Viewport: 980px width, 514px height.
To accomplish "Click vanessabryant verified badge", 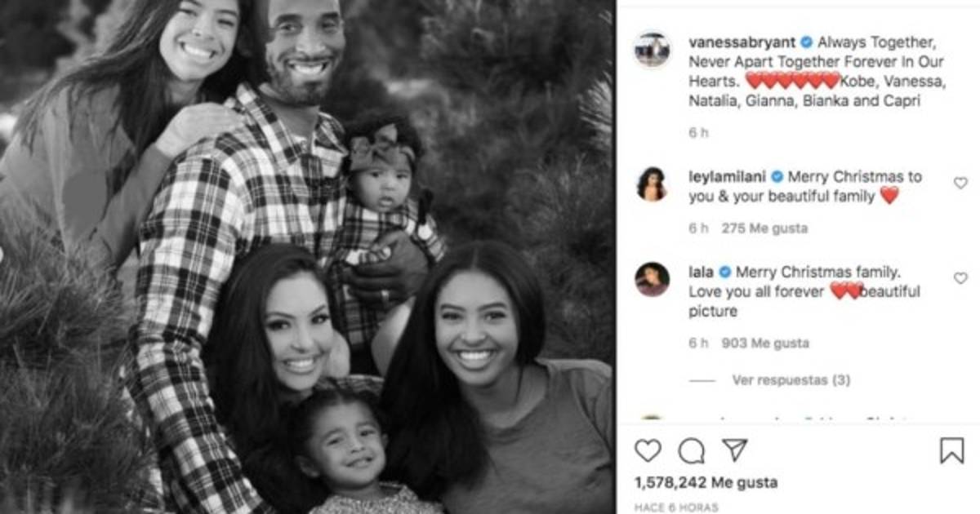I will coord(806,42).
